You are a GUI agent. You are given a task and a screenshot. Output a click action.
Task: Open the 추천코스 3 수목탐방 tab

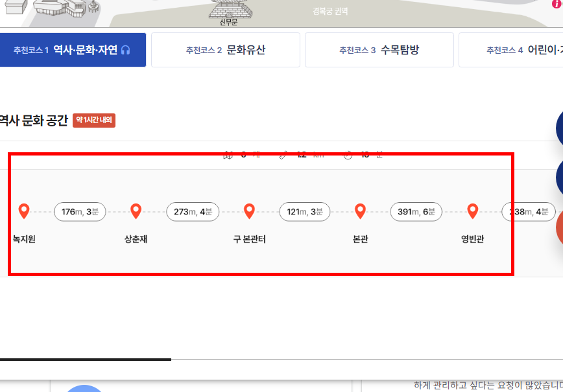(x=378, y=49)
